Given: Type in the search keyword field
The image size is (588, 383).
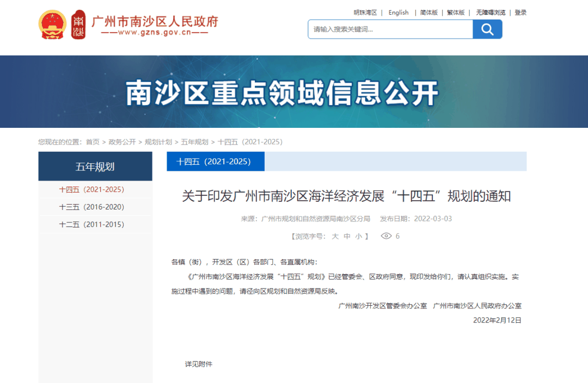Looking at the screenshot, I should (x=390, y=29).
